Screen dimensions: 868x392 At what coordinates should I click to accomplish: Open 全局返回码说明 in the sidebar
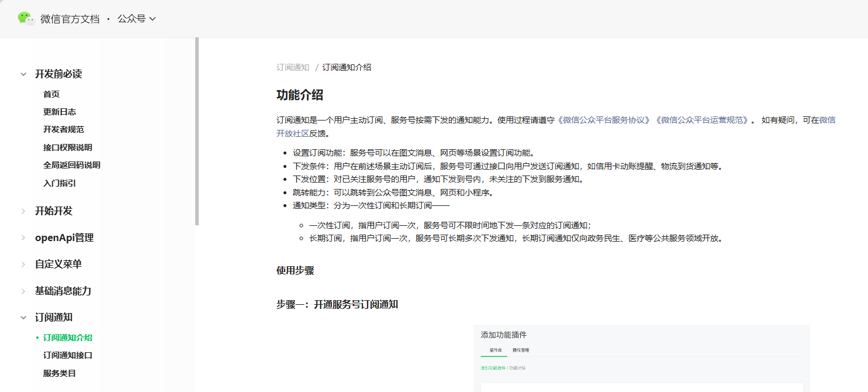[72, 165]
